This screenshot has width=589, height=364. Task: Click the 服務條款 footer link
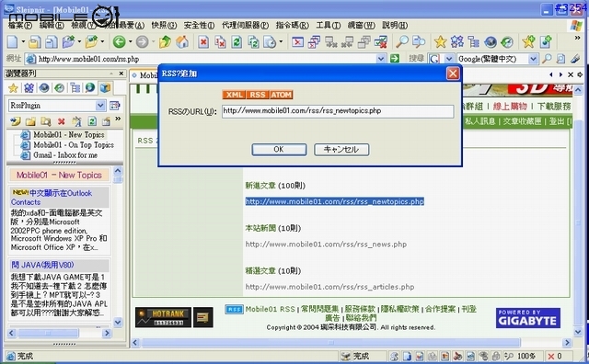tap(360, 309)
